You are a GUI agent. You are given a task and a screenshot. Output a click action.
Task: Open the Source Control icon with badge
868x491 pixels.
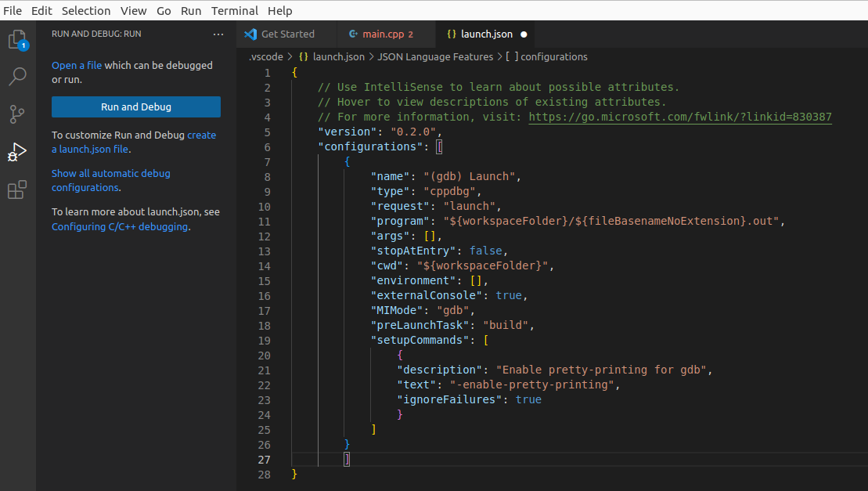tap(16, 114)
